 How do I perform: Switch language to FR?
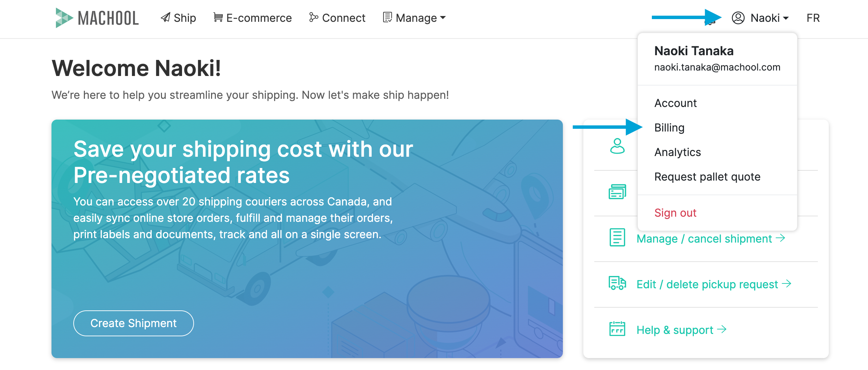tap(813, 18)
